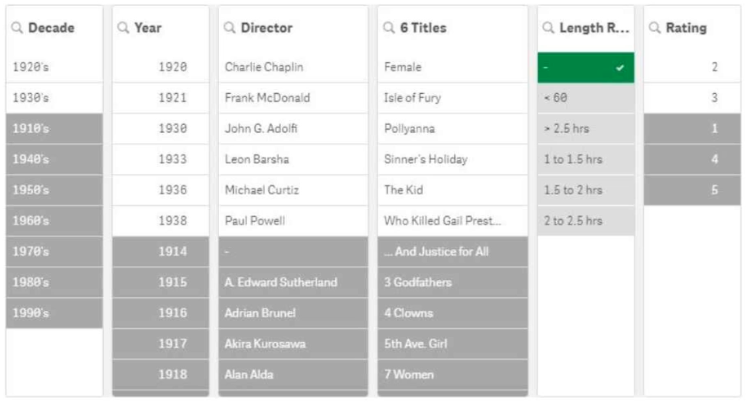Viewport: 748px width, 405px height.
Task: Click the checkmark on the selected dash value
Action: [x=620, y=68]
